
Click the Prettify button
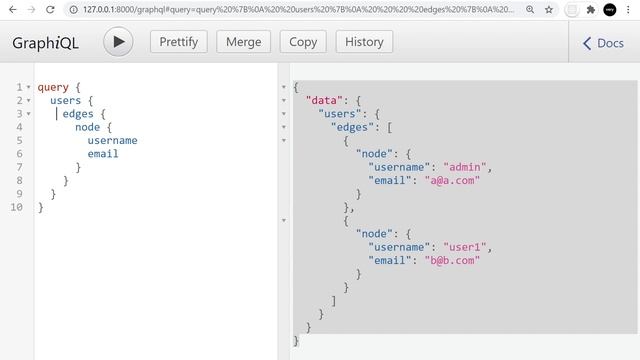pyautogui.click(x=179, y=42)
